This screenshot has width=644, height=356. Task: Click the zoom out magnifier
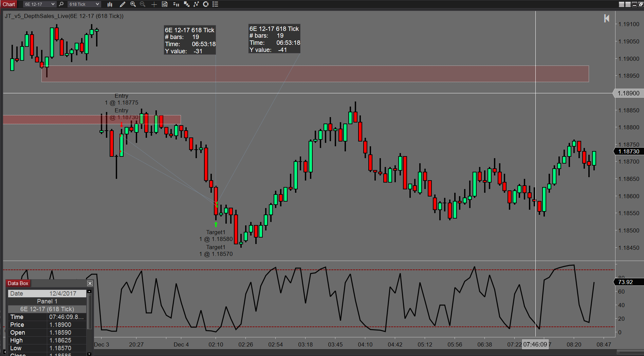(143, 4)
